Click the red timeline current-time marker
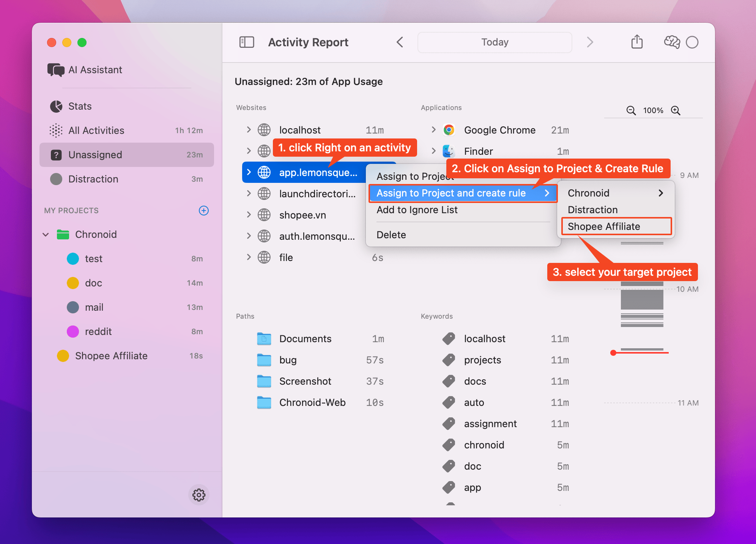This screenshot has width=756, height=544. 613,353
